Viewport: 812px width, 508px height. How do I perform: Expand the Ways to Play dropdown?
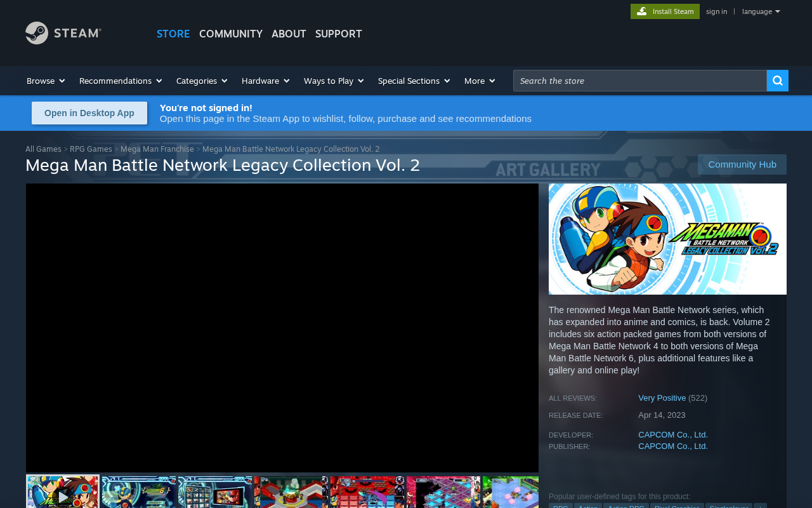[334, 81]
